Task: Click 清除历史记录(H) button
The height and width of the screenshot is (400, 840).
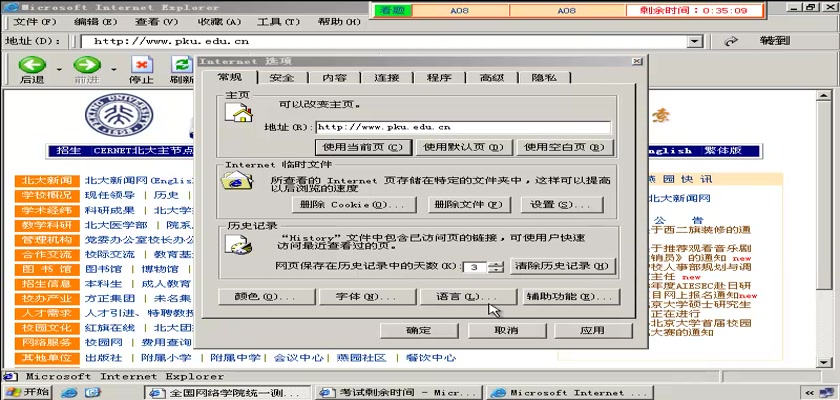Action: (562, 266)
